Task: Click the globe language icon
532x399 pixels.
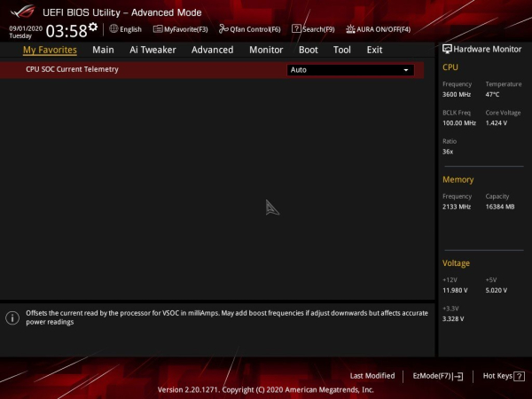Action: (113, 29)
